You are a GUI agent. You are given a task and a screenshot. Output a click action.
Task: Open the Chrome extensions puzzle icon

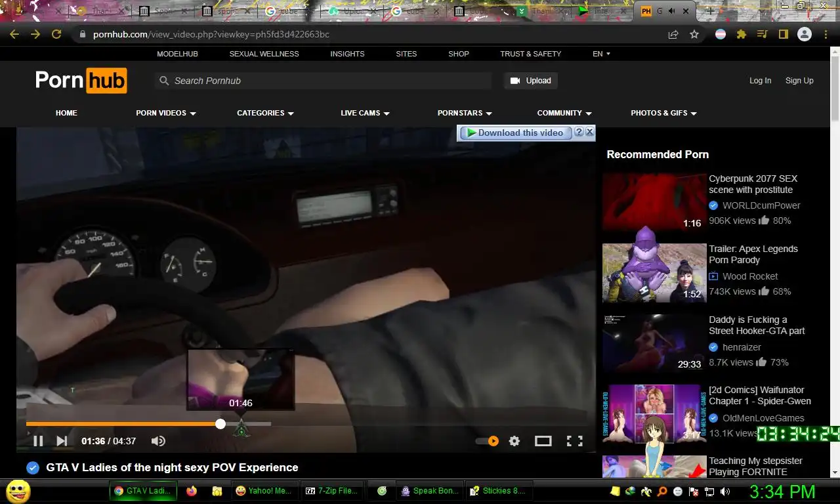(x=742, y=34)
